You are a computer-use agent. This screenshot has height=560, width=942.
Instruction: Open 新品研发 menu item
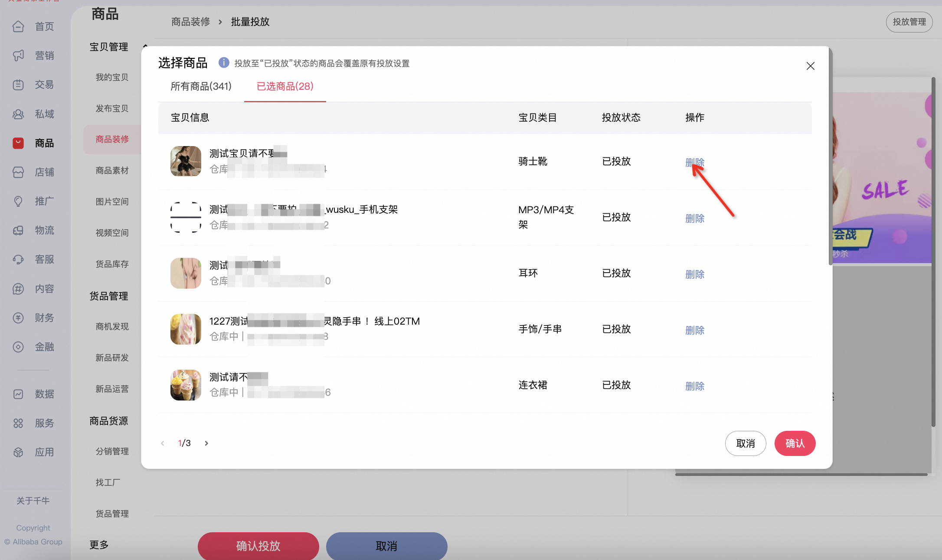(x=112, y=358)
